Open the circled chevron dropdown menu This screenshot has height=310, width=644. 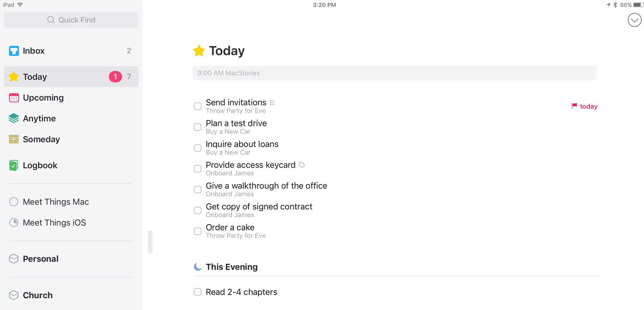click(x=634, y=20)
